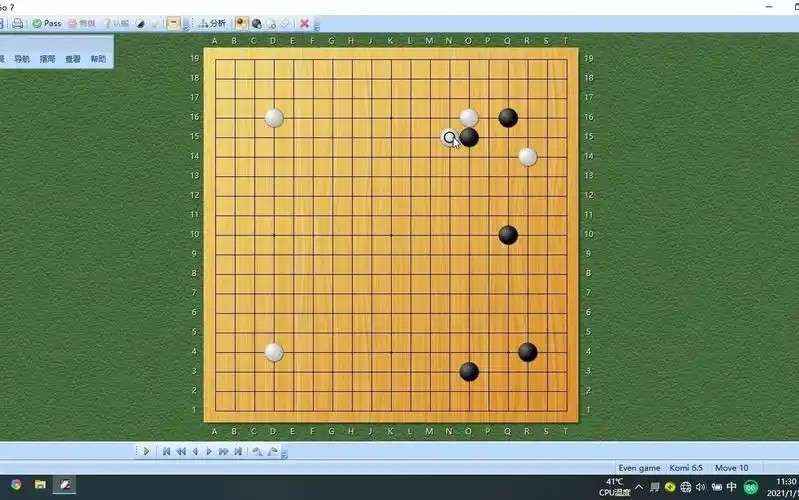Viewport: 799px width, 500px height.
Task: Click the network globe tray icon
Action: coord(685,487)
